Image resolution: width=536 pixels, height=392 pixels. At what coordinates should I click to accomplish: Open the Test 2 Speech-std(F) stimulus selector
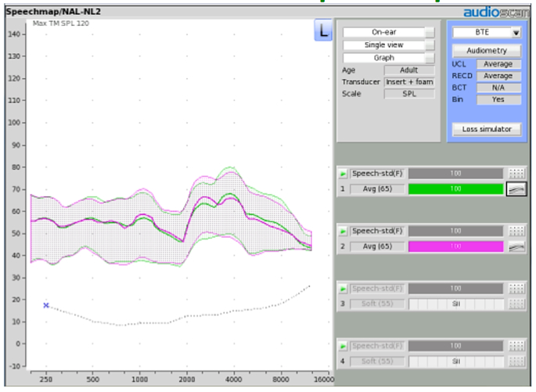click(377, 231)
